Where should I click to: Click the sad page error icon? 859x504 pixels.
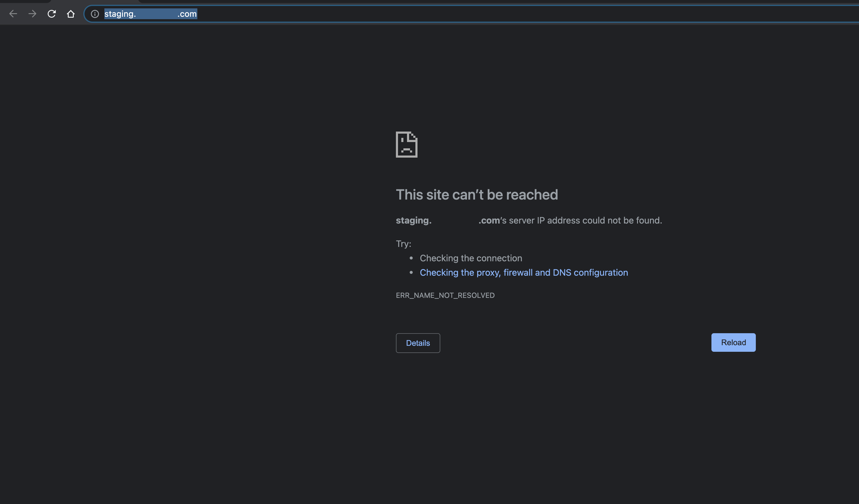[x=406, y=144]
